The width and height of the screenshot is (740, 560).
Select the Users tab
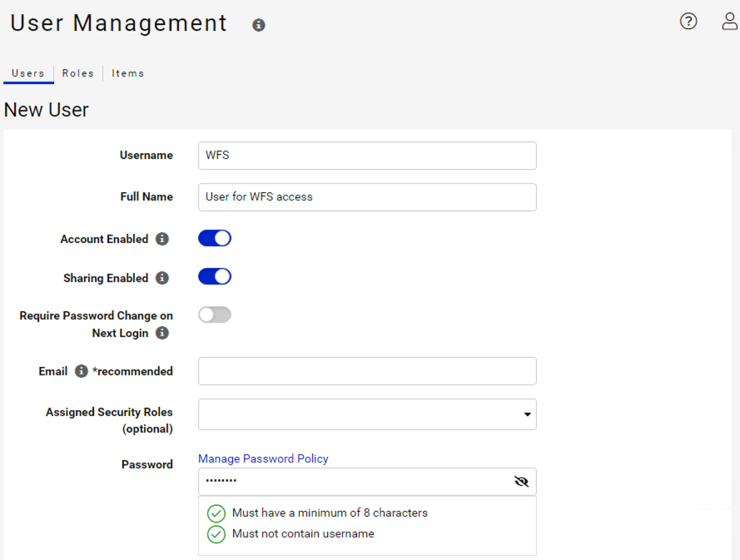pyautogui.click(x=27, y=73)
